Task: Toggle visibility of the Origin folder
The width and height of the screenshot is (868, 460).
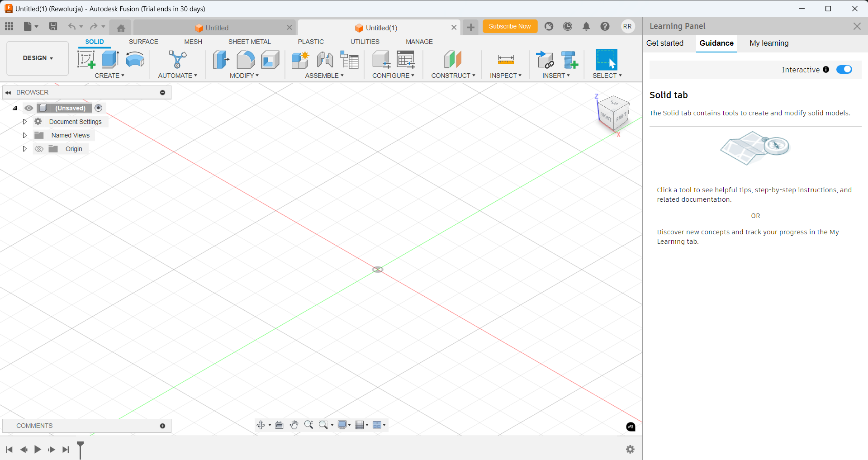Action: point(39,149)
